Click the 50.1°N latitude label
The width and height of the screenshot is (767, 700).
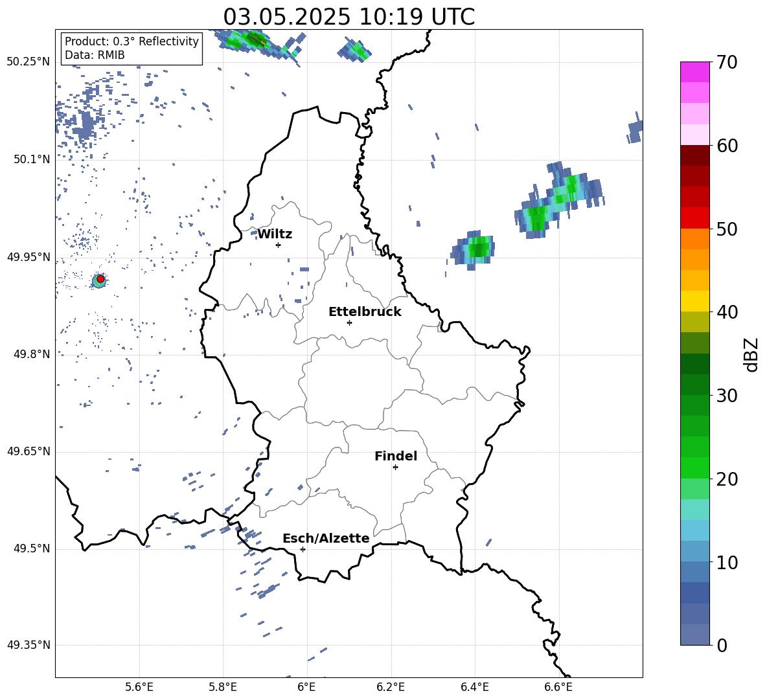[x=31, y=159]
